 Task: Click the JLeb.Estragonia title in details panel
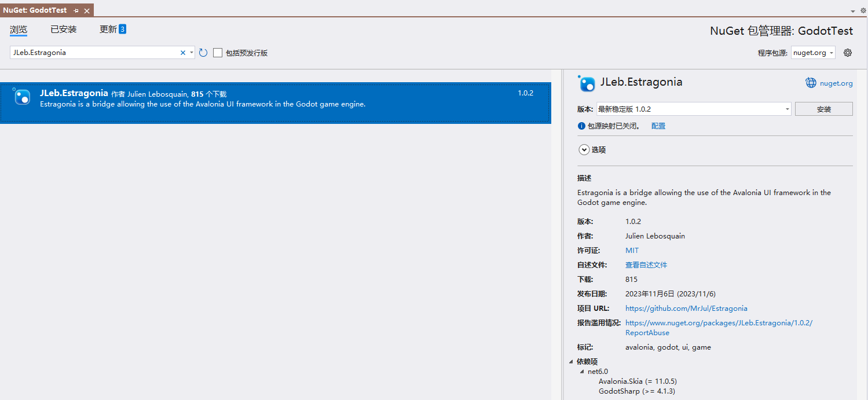(x=641, y=82)
